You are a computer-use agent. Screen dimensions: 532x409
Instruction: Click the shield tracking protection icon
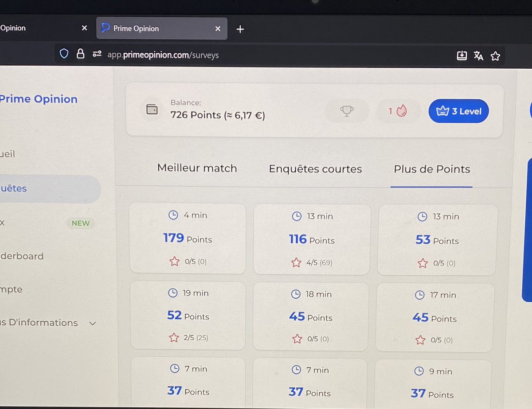pyautogui.click(x=64, y=54)
